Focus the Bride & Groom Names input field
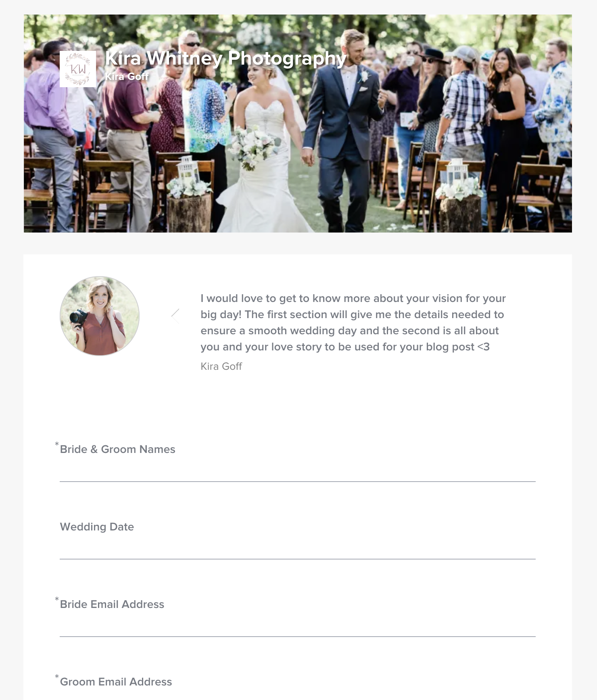597x700 pixels. click(298, 471)
